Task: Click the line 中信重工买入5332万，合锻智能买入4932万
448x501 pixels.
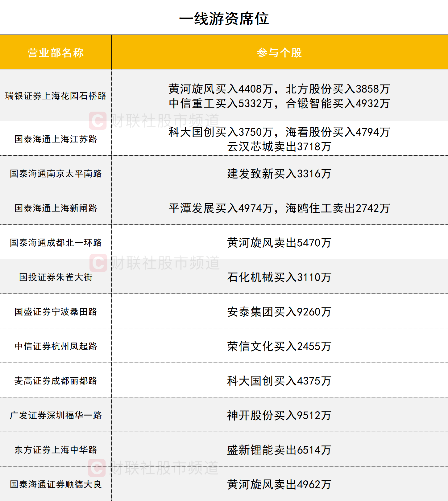Action: (x=280, y=103)
